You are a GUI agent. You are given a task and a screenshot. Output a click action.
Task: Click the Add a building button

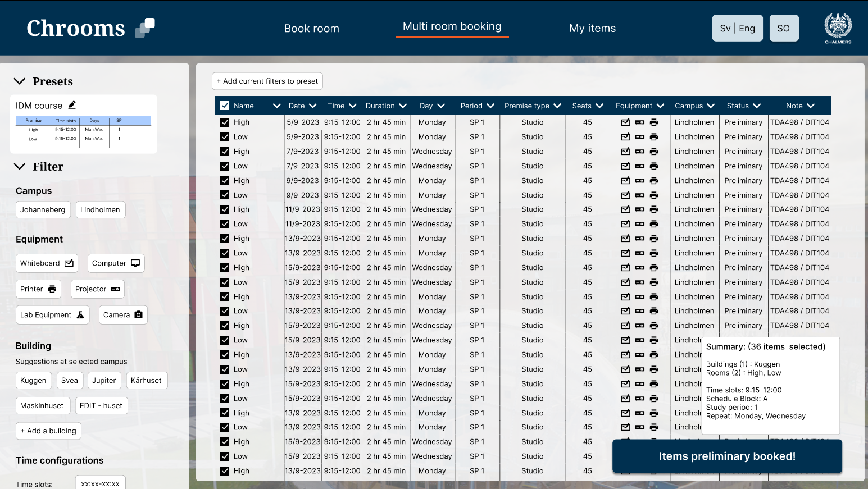tap(48, 431)
